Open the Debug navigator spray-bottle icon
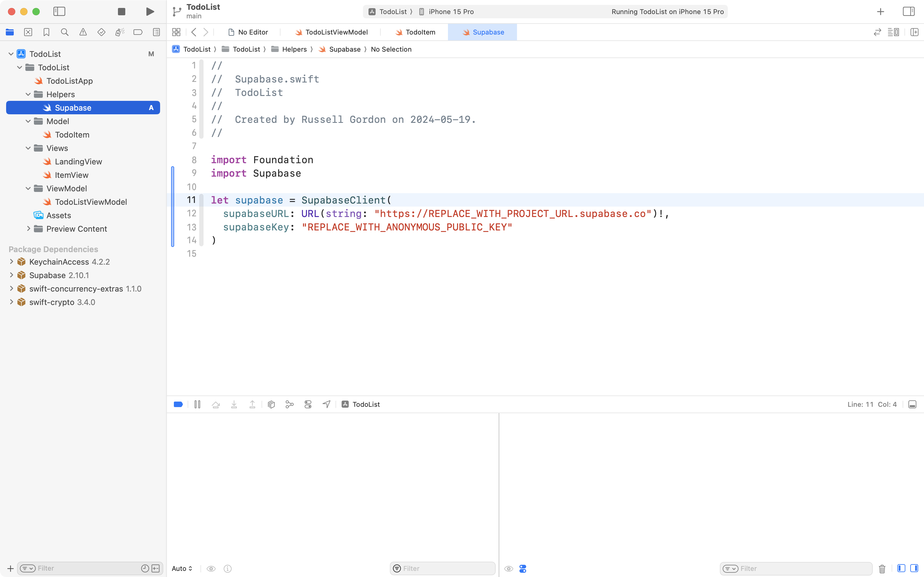 pyautogui.click(x=119, y=32)
